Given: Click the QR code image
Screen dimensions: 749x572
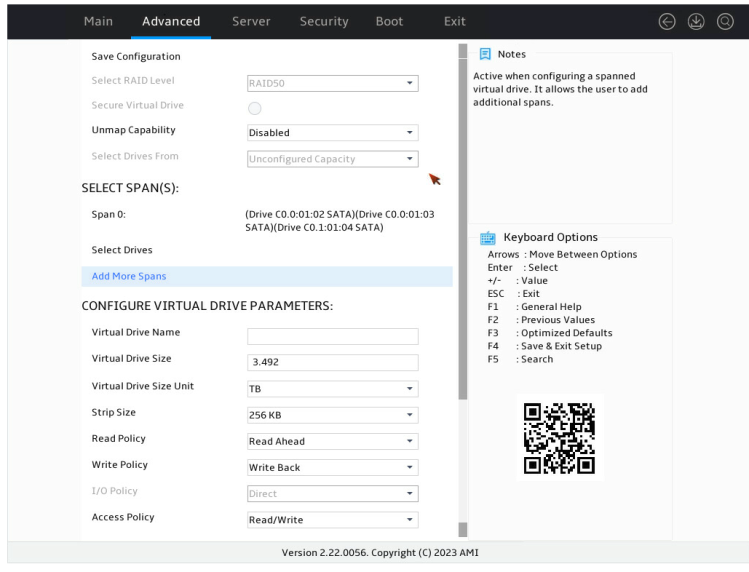Looking at the screenshot, I should [x=559, y=438].
